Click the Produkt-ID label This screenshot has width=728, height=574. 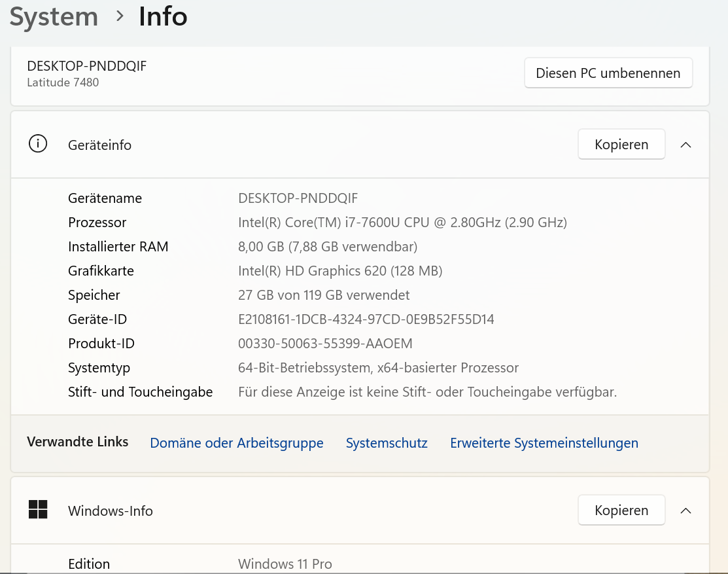pos(101,344)
